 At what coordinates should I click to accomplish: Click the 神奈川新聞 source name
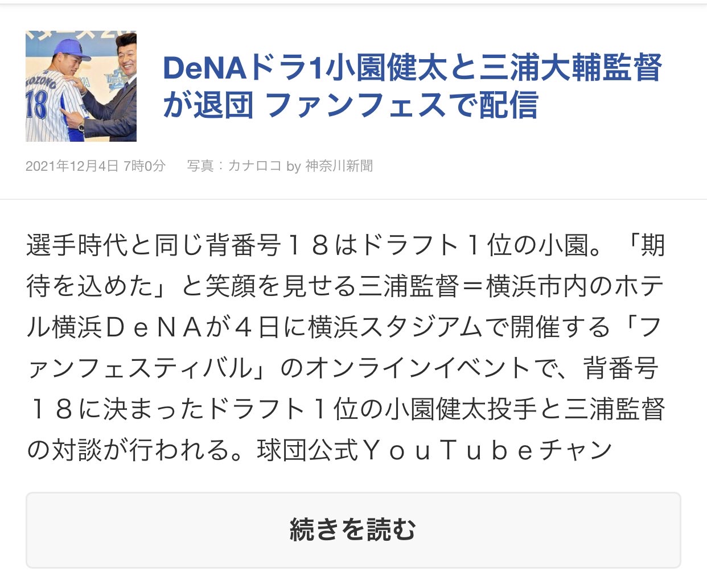(339, 166)
